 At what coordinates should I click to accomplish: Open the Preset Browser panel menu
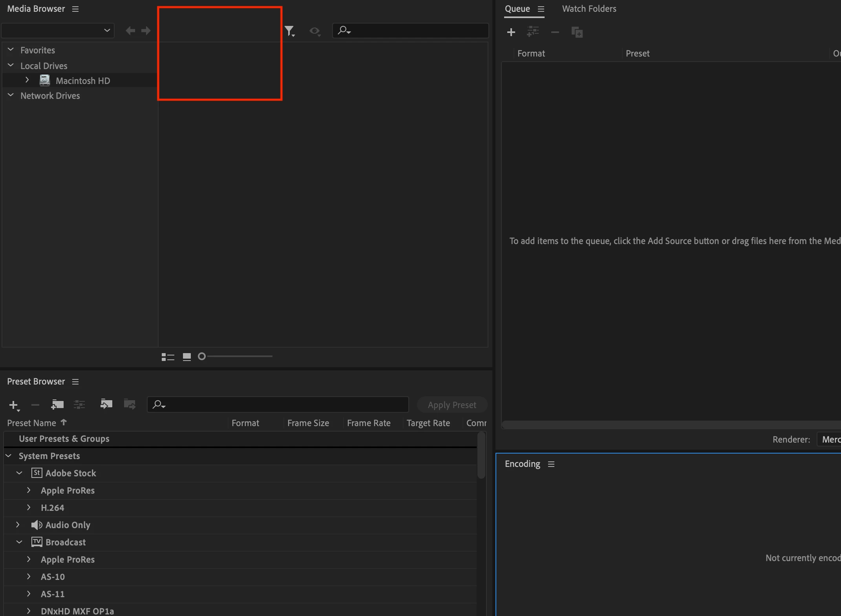75,382
